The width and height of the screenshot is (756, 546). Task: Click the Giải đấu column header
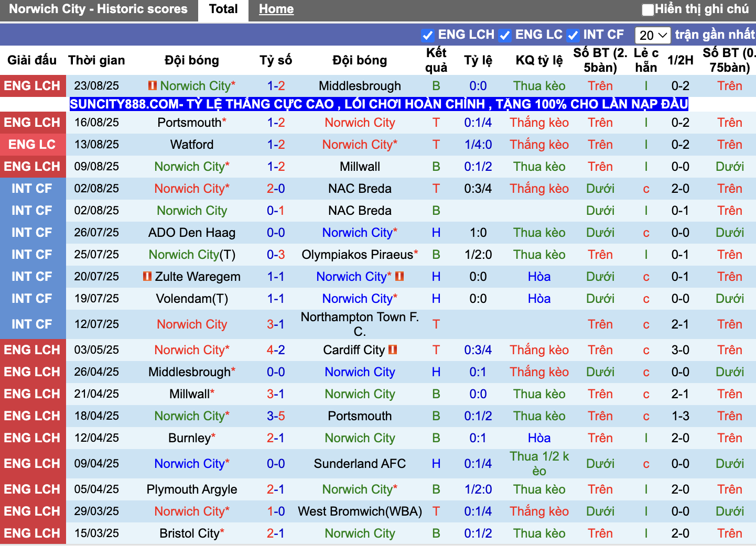[x=32, y=60]
